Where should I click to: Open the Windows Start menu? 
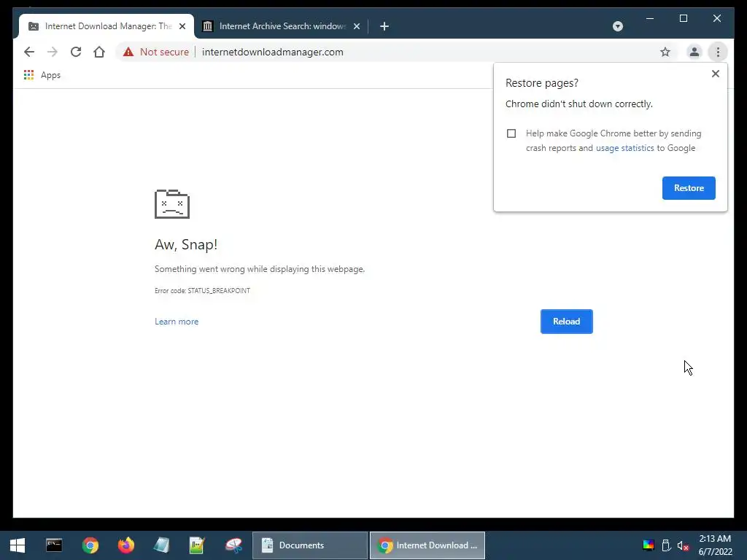coord(18,545)
